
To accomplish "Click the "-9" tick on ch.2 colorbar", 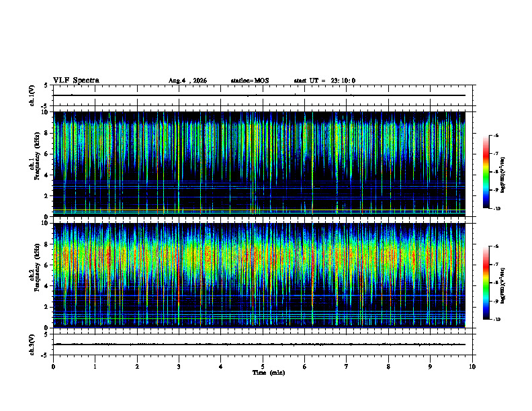I will pos(496,301).
